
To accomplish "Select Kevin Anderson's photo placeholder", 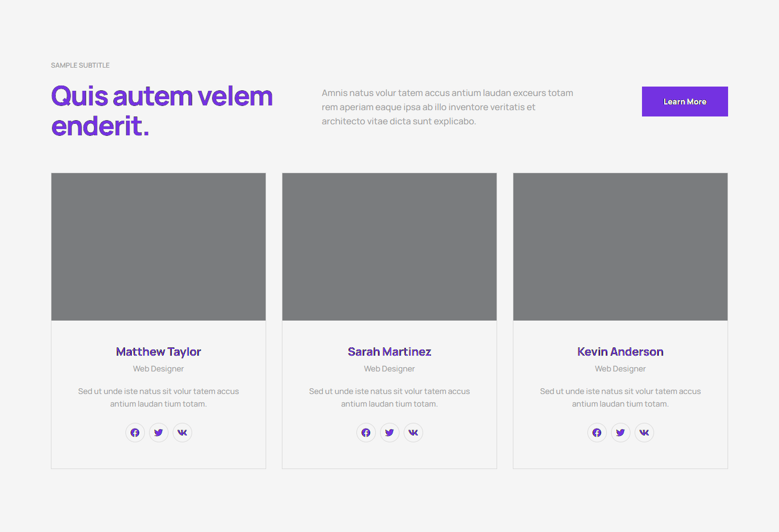I will click(620, 247).
